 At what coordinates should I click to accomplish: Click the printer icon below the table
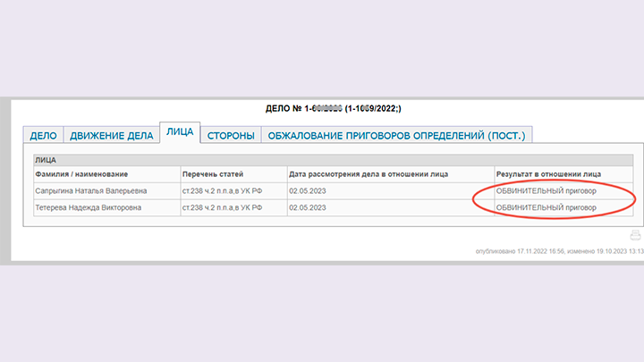click(x=636, y=235)
